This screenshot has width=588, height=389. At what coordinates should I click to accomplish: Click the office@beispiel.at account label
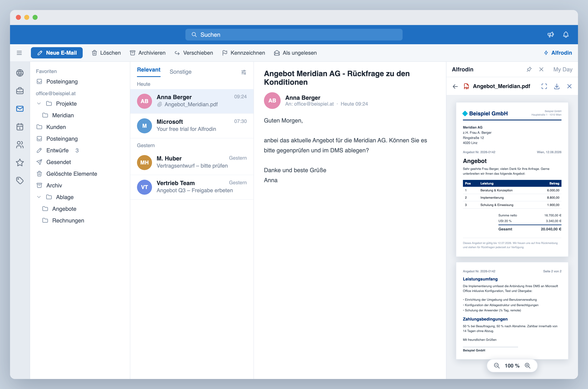click(56, 93)
